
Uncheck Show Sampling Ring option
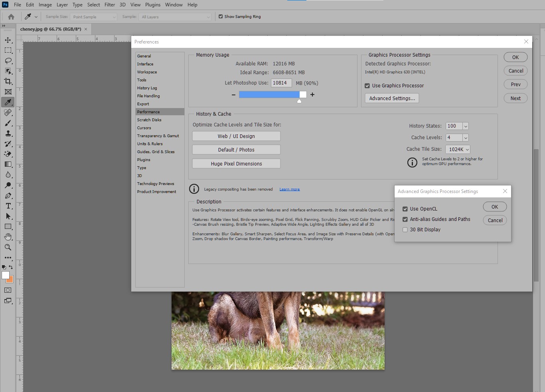(x=220, y=16)
